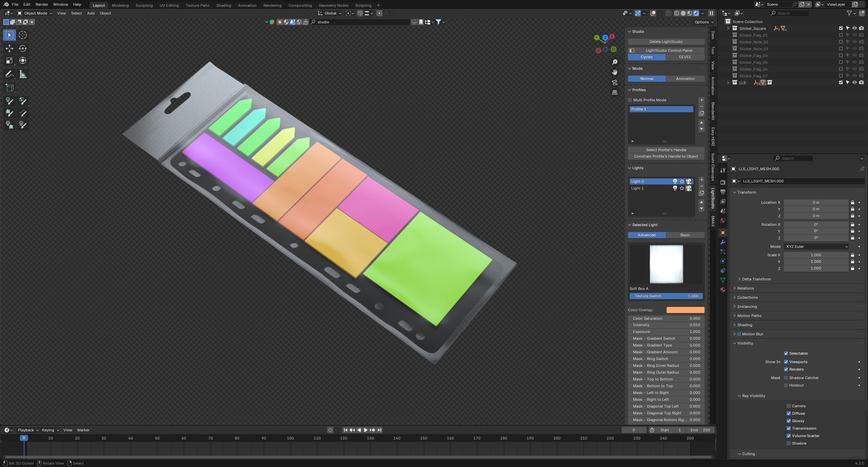868x467 pixels.
Task: Open Render properties tab icon
Action: tap(723, 182)
